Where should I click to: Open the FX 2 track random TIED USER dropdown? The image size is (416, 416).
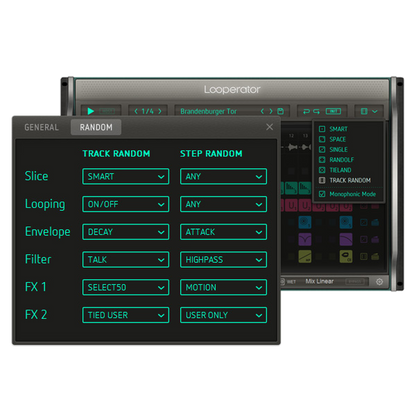(126, 315)
